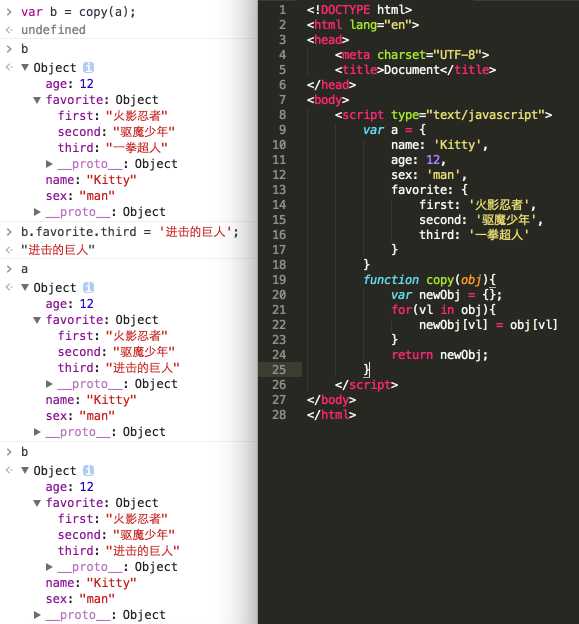
Task: Click "name: 'Kitty'," in the code editor
Action: pyautogui.click(x=439, y=145)
